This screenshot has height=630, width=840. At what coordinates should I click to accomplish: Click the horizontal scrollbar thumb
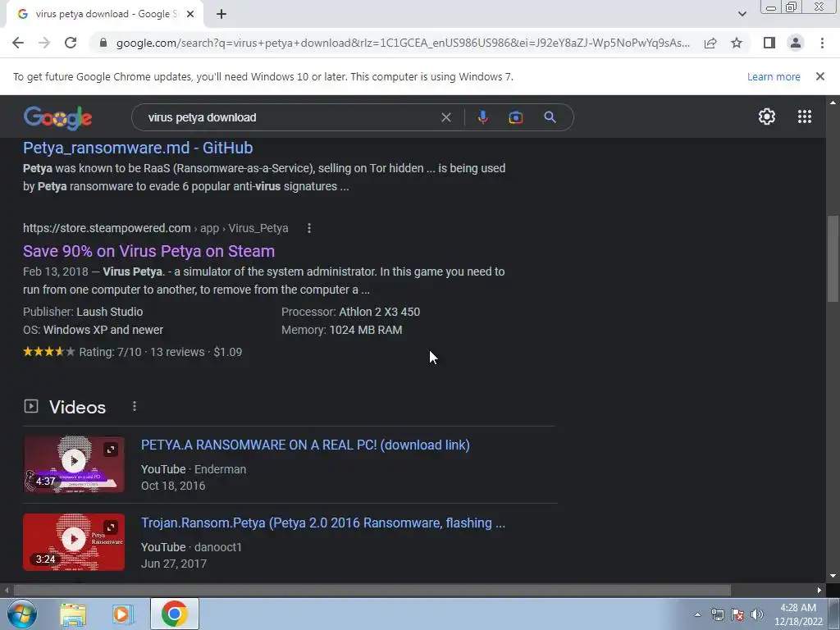coord(372,590)
